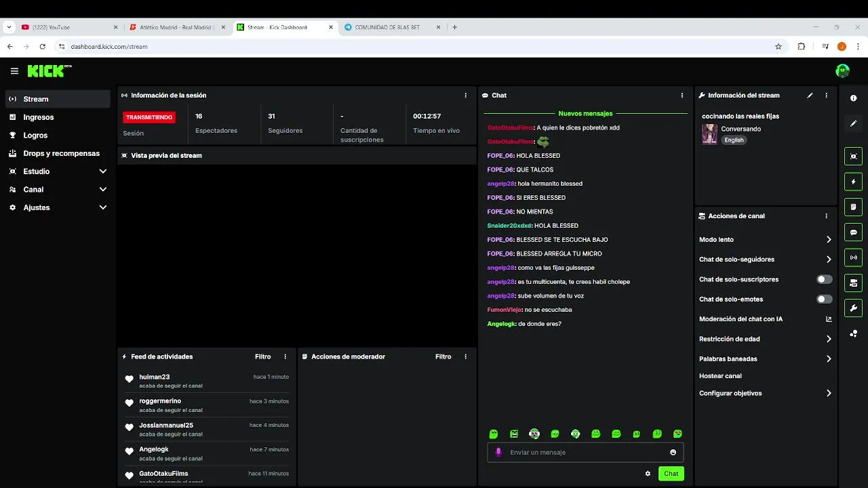Click the pencil icon in the right icon rail
The width and height of the screenshot is (868, 488).
853,123
